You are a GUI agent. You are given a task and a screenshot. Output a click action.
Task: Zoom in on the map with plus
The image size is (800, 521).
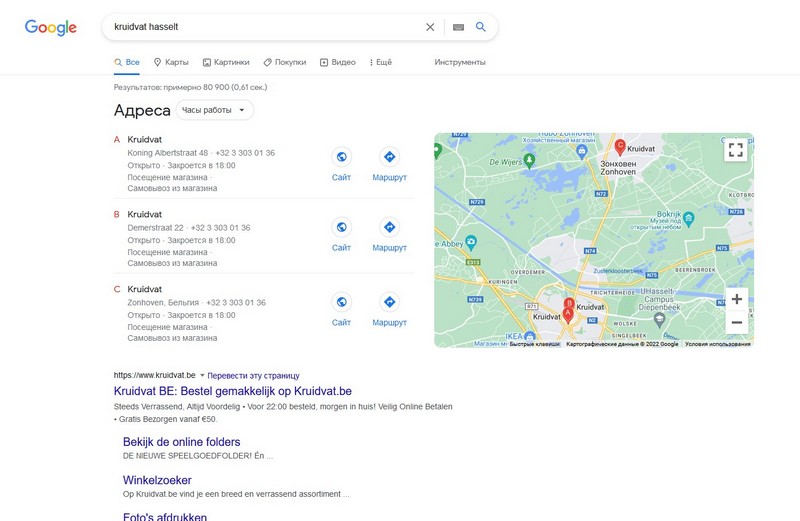[737, 299]
